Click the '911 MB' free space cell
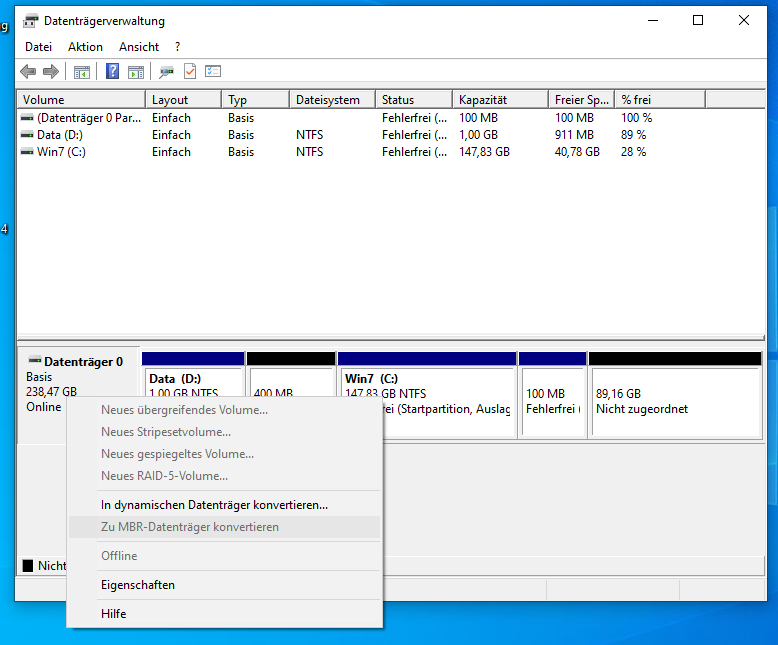The image size is (778, 645). [x=574, y=135]
